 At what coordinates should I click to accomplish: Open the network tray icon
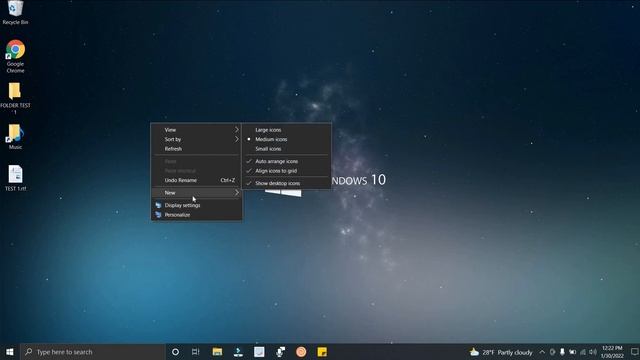(583, 352)
